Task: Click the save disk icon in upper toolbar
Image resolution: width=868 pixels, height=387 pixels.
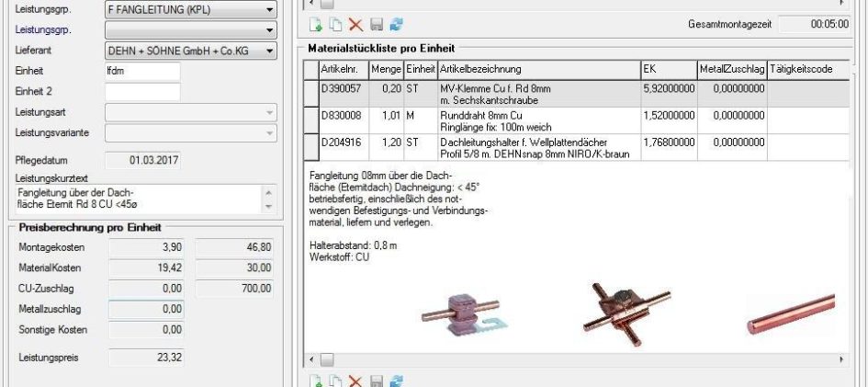Action: coord(376,25)
